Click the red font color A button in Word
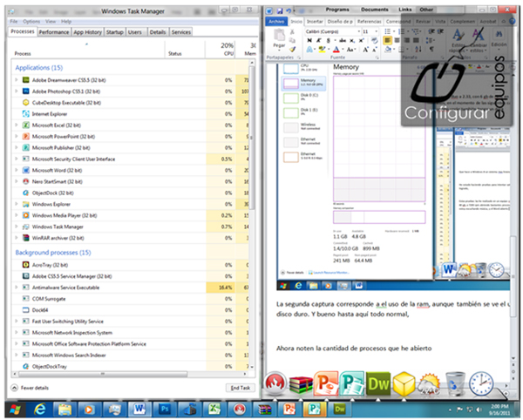 [x=336, y=50]
